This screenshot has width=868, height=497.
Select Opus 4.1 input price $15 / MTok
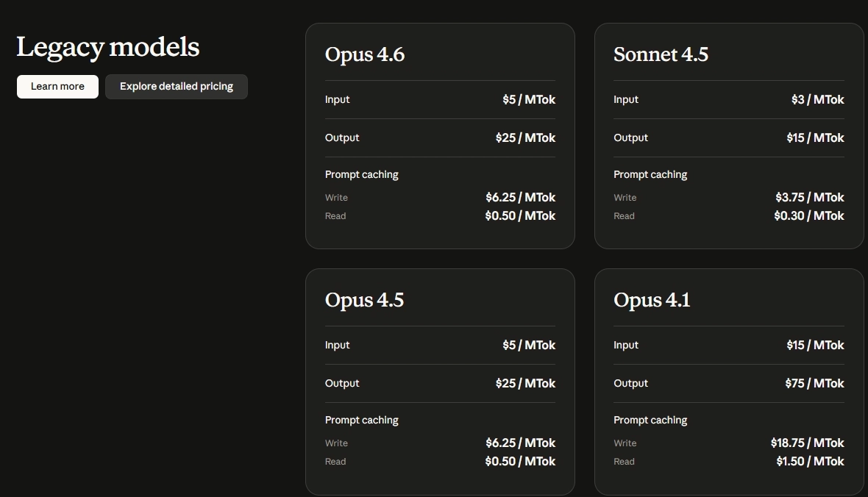click(815, 346)
